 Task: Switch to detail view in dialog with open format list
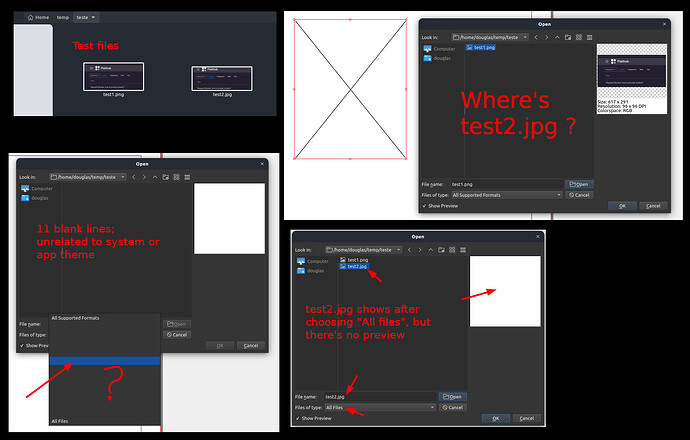click(x=187, y=177)
